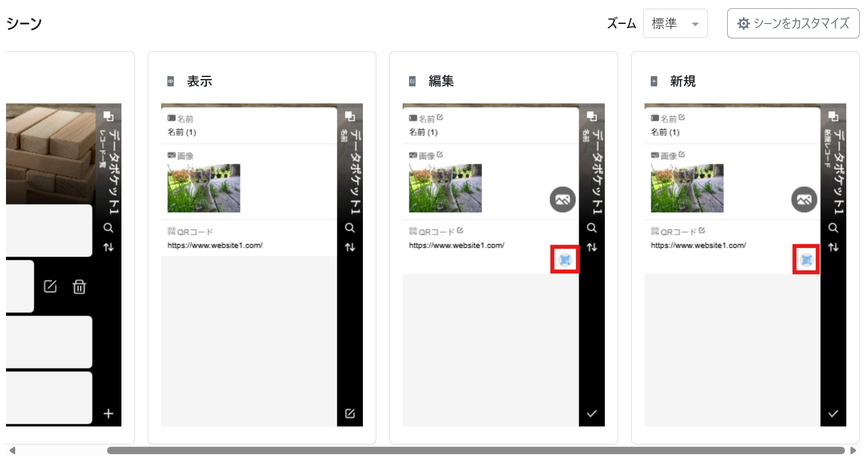Click QR scan icon in 新規 scene
The width and height of the screenshot is (868, 456).
(806, 260)
